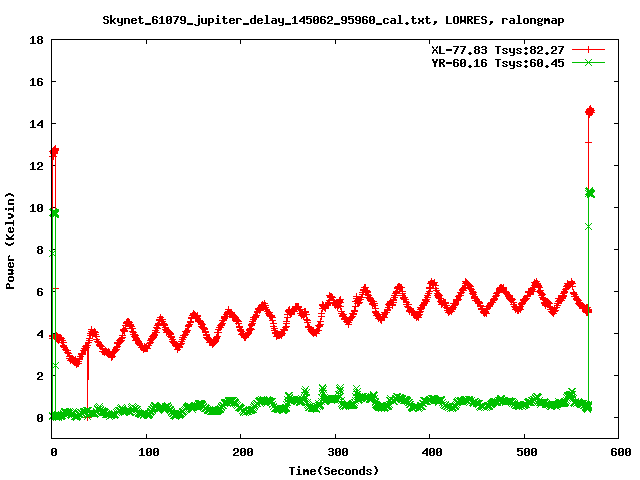Click the green YR legend line sample
The image size is (640, 480).
point(589,62)
